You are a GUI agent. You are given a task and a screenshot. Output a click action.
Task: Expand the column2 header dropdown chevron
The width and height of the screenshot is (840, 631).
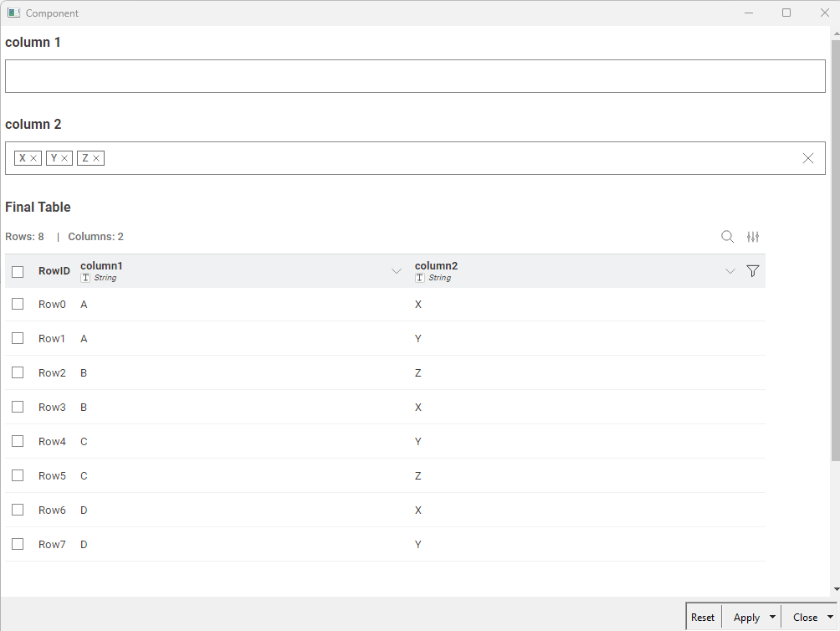click(730, 271)
